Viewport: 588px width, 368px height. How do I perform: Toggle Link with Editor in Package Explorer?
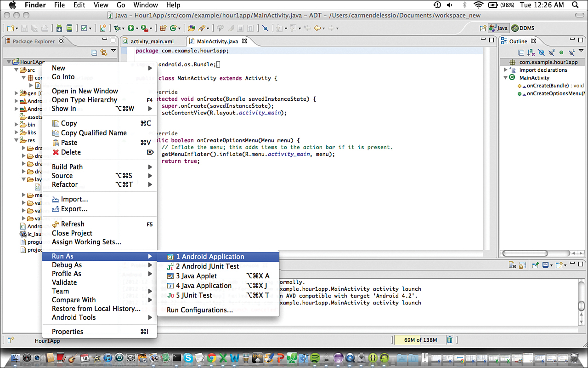click(104, 52)
